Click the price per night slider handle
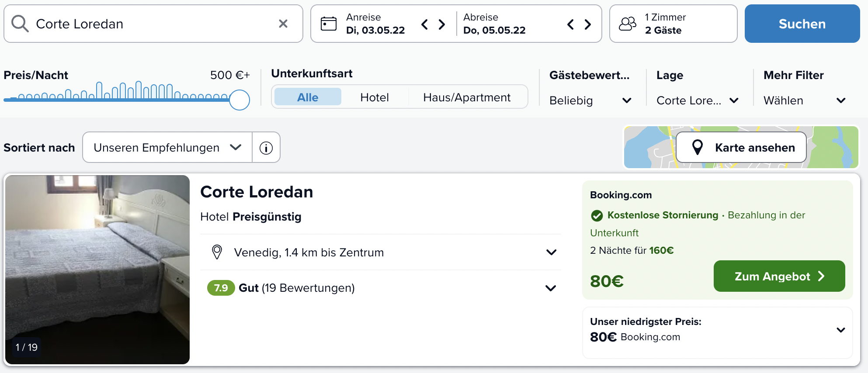 (x=240, y=100)
